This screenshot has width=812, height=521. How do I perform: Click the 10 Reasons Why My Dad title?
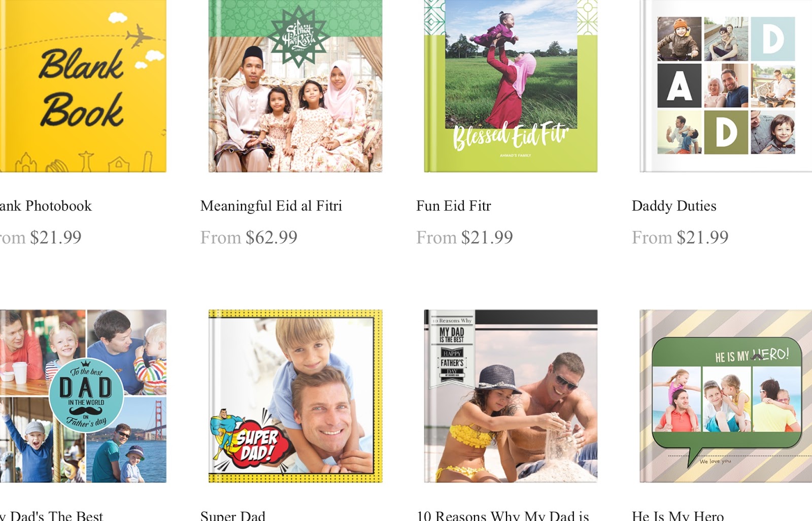(x=503, y=515)
